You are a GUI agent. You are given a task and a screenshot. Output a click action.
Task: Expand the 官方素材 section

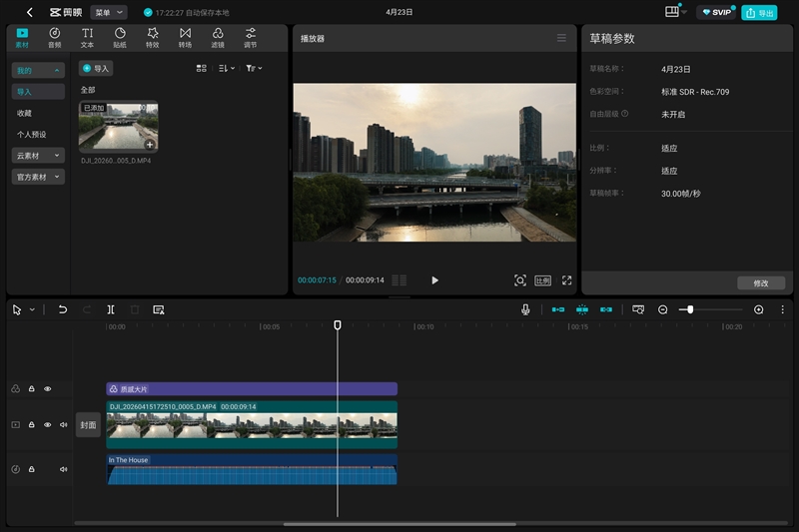38,177
